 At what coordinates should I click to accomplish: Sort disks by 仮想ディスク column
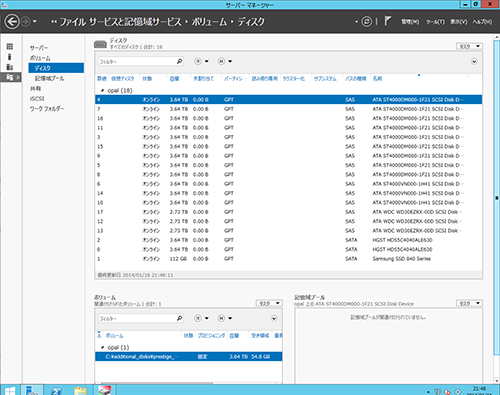[122, 79]
